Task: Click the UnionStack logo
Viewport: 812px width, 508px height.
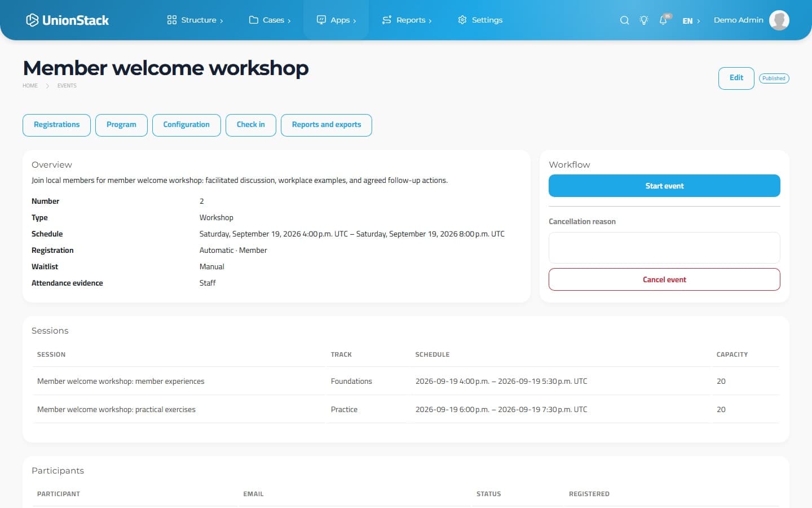Action: click(68, 20)
